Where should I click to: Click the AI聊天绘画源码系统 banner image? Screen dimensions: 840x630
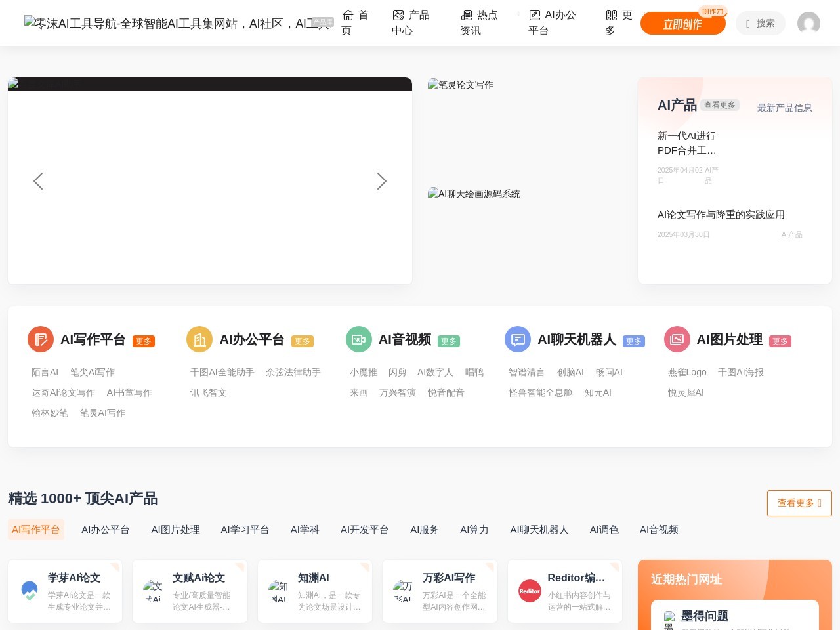[x=474, y=194]
